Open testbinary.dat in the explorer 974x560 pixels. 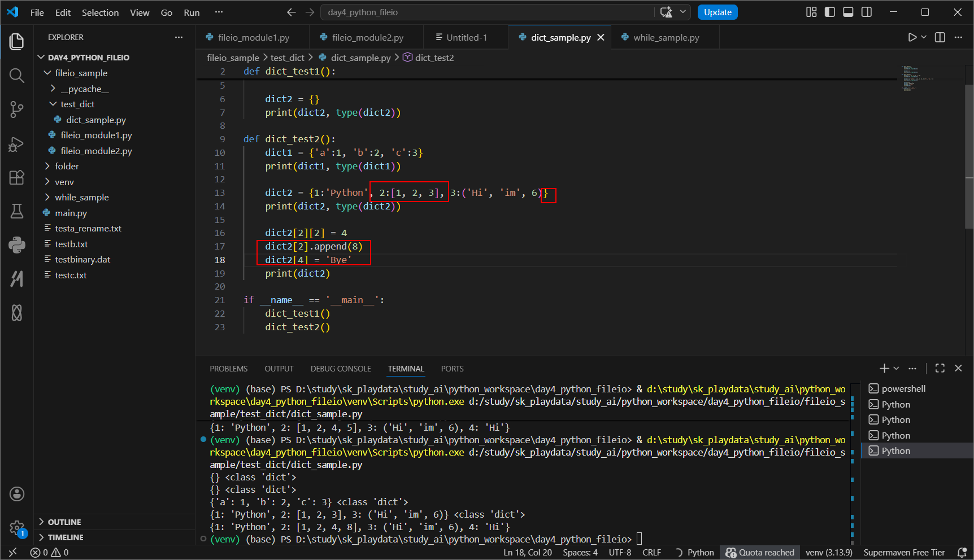coord(82,259)
